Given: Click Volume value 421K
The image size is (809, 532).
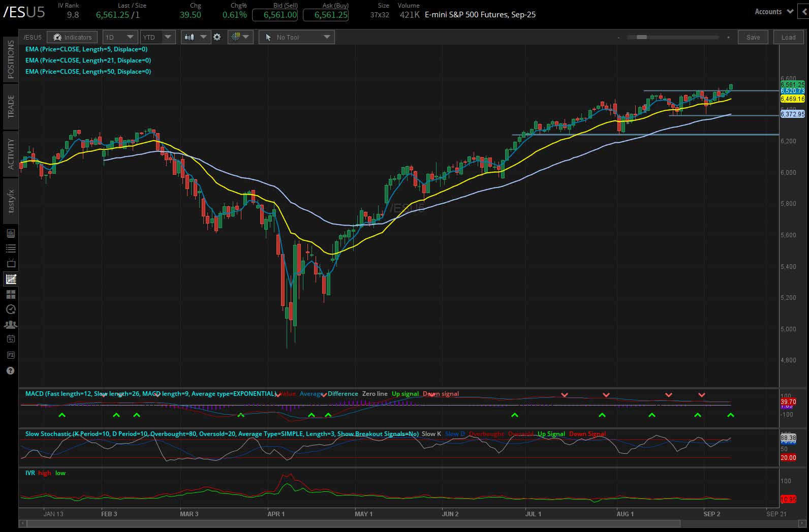Looking at the screenshot, I should (410, 15).
